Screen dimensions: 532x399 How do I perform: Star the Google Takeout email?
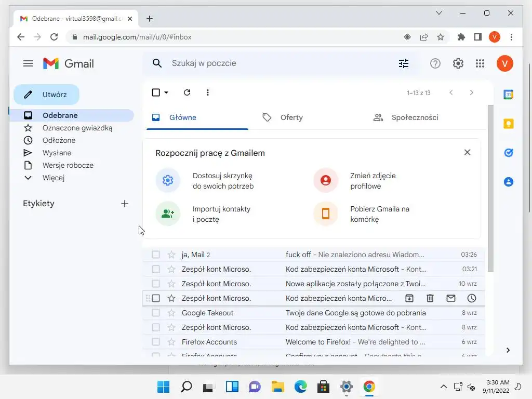171,313
